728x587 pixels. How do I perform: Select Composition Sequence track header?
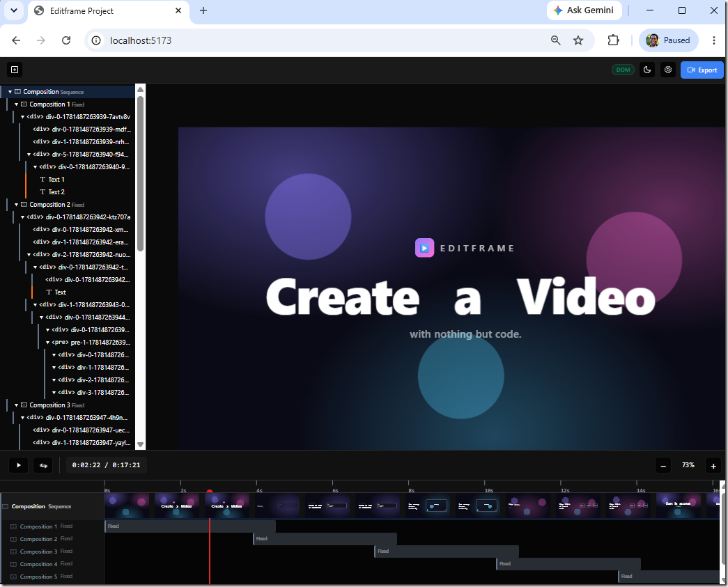(x=52, y=506)
